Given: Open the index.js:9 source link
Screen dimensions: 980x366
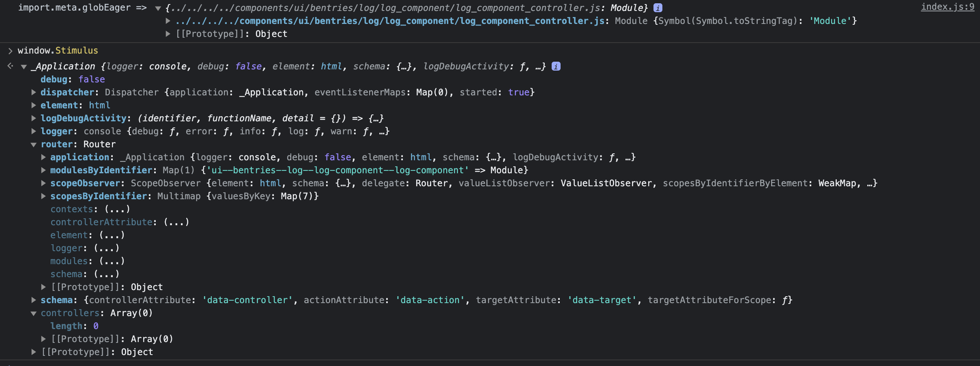Looking at the screenshot, I should pyautogui.click(x=948, y=7).
